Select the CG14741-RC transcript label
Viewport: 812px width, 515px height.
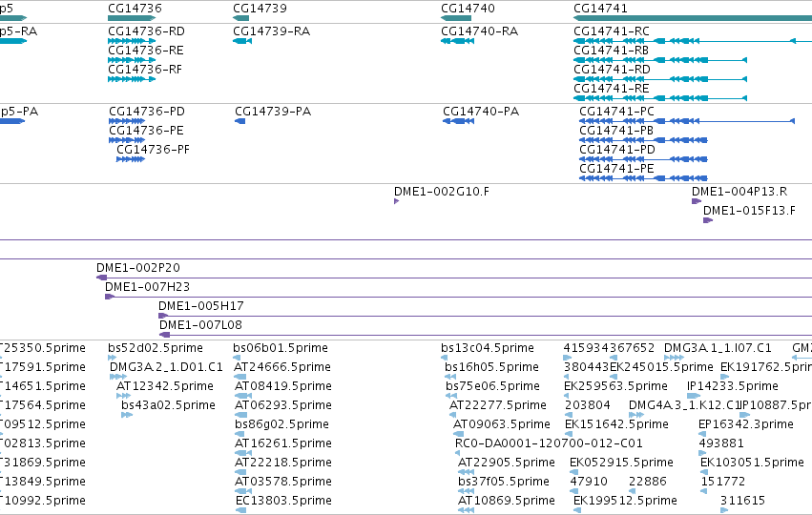point(611,31)
